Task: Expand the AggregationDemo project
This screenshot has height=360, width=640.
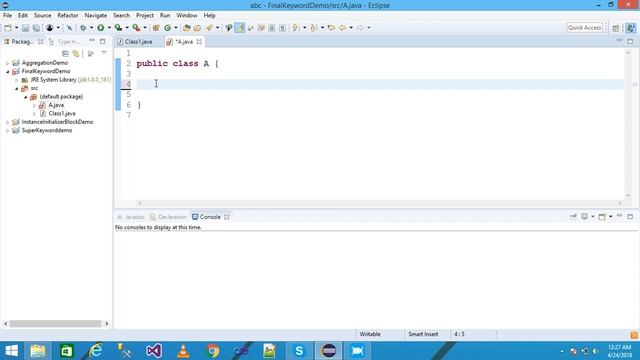Action: coord(7,63)
